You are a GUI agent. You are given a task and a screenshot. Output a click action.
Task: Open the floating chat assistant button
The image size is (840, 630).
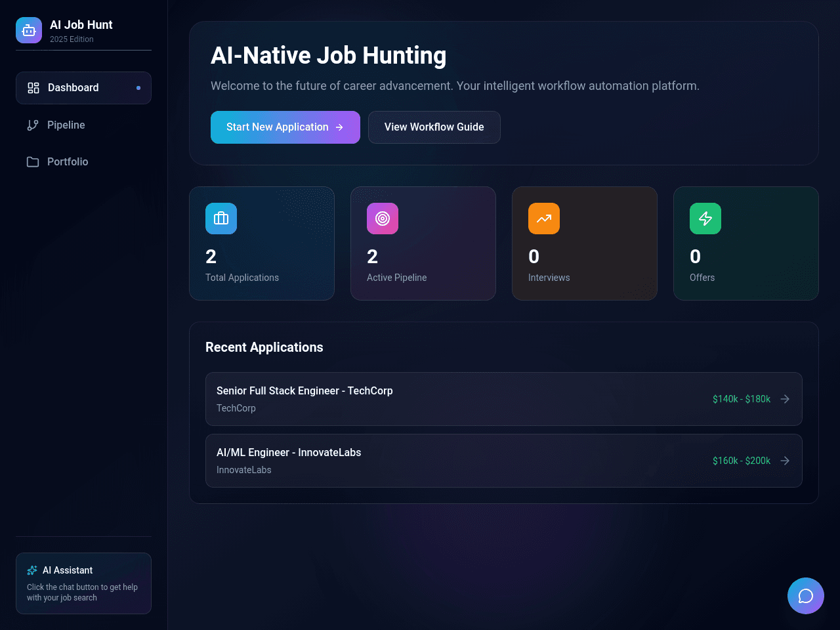coord(806,596)
